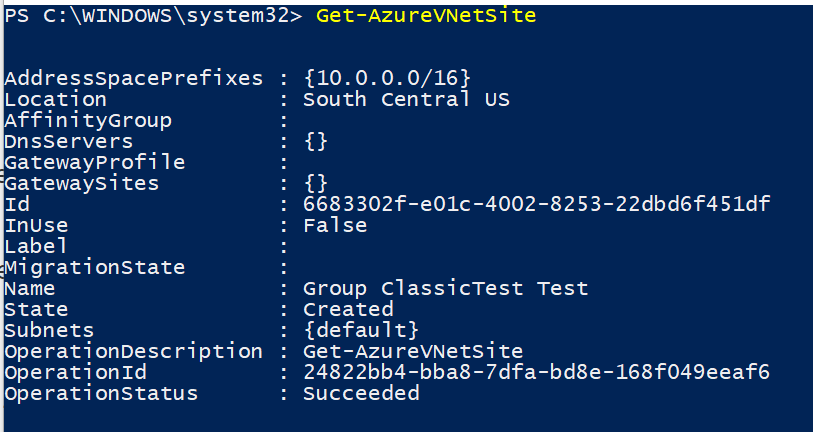Click the State value Created
This screenshot has width=813, height=432.
coord(348,309)
